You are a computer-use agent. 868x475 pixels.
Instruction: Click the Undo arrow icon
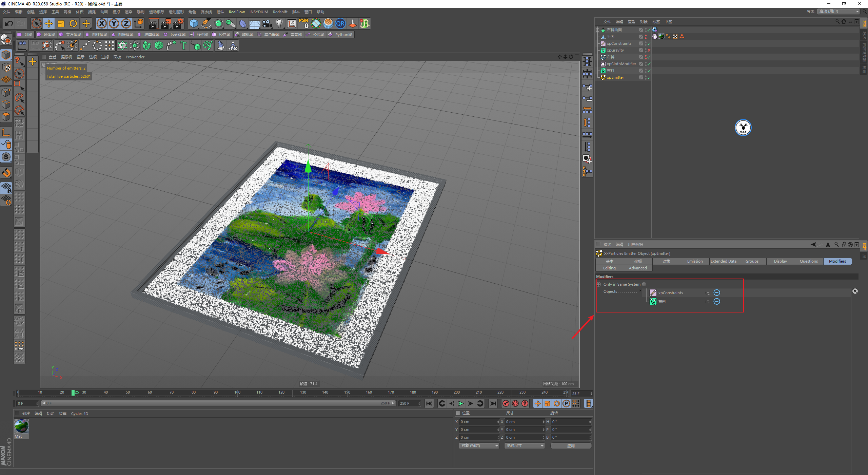9,23
